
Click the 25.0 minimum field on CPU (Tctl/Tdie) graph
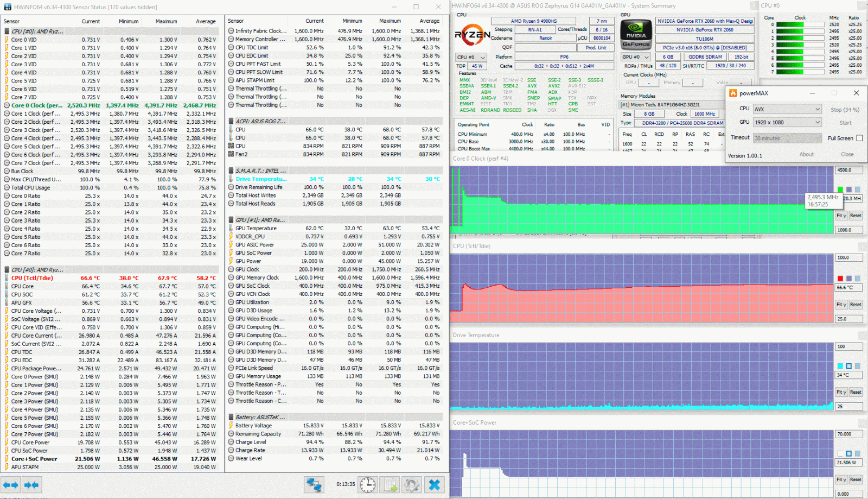click(x=849, y=319)
